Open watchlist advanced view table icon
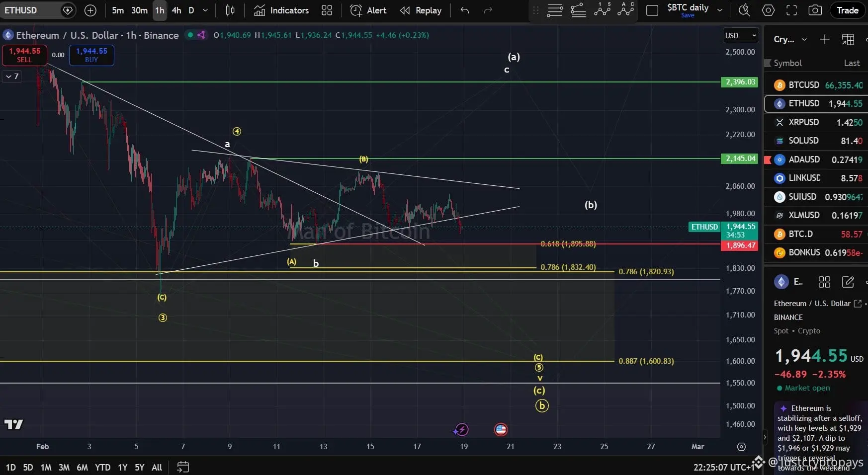 click(x=848, y=39)
